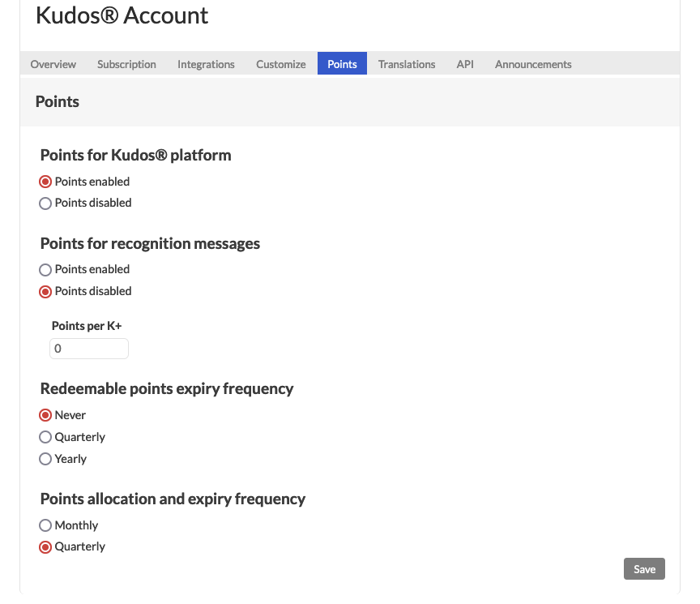This screenshot has height=604, width=700.
Task: Select Quarterly points allocation and expiry frequency
Action: 45,547
